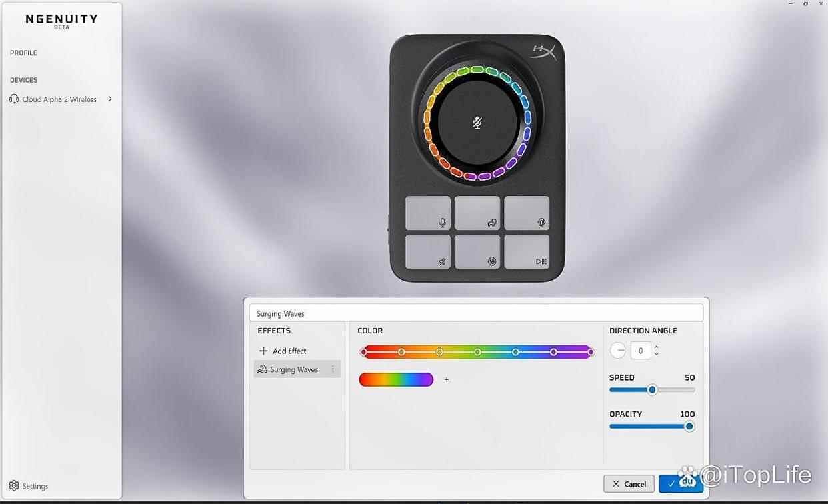Image resolution: width=828 pixels, height=504 pixels.
Task: Select the rightmost purple gradient stop
Action: click(x=591, y=352)
